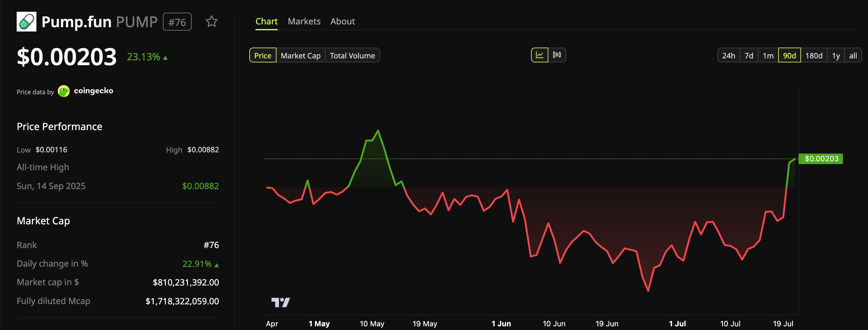Click the all-time high $0.00882 green value
868x330 pixels.
click(200, 186)
